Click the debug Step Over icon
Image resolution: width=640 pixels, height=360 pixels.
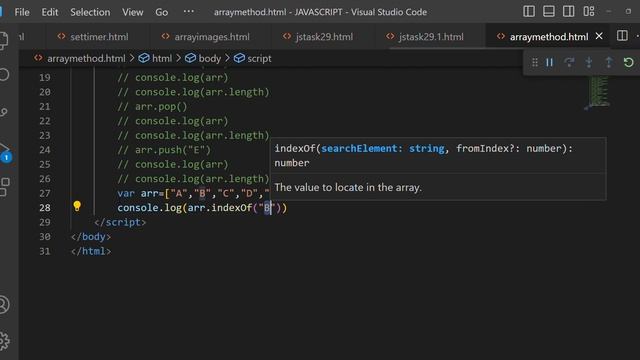pyautogui.click(x=569, y=62)
